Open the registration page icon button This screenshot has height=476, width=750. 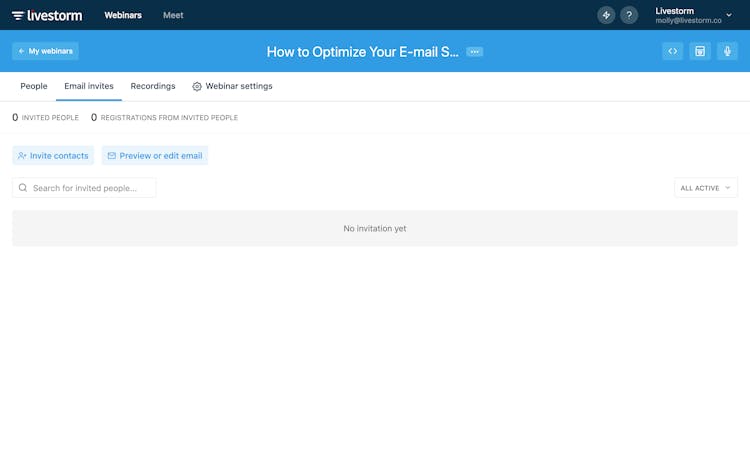click(x=700, y=51)
